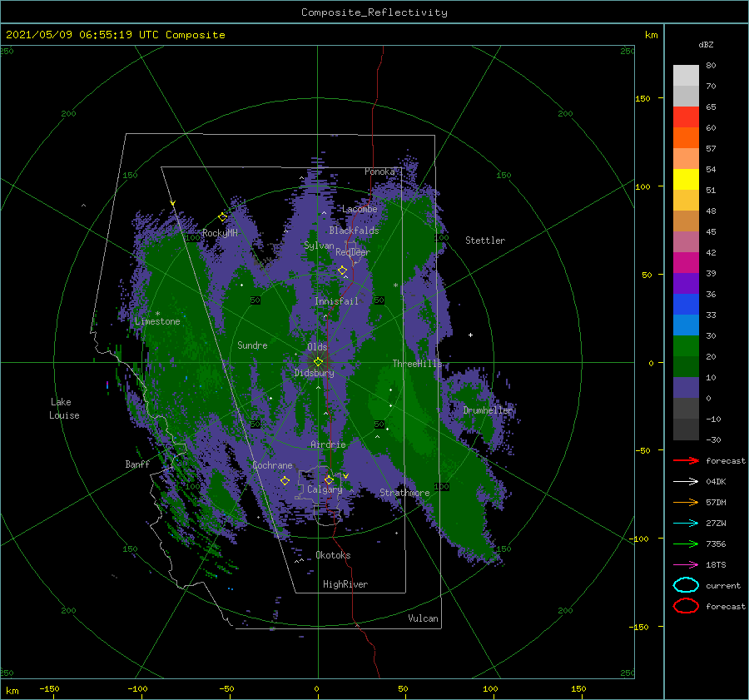
Task: Select the white 04DK arrow icon
Action: (686, 481)
